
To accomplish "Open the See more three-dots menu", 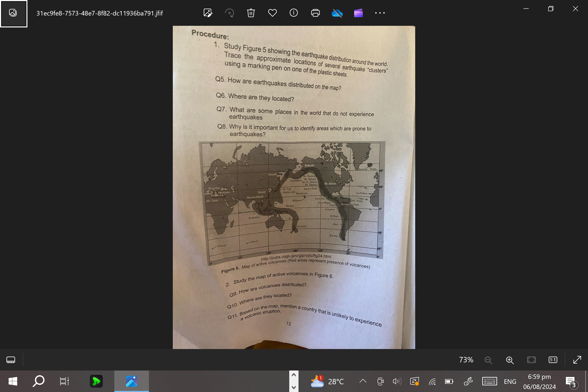I will click(380, 13).
